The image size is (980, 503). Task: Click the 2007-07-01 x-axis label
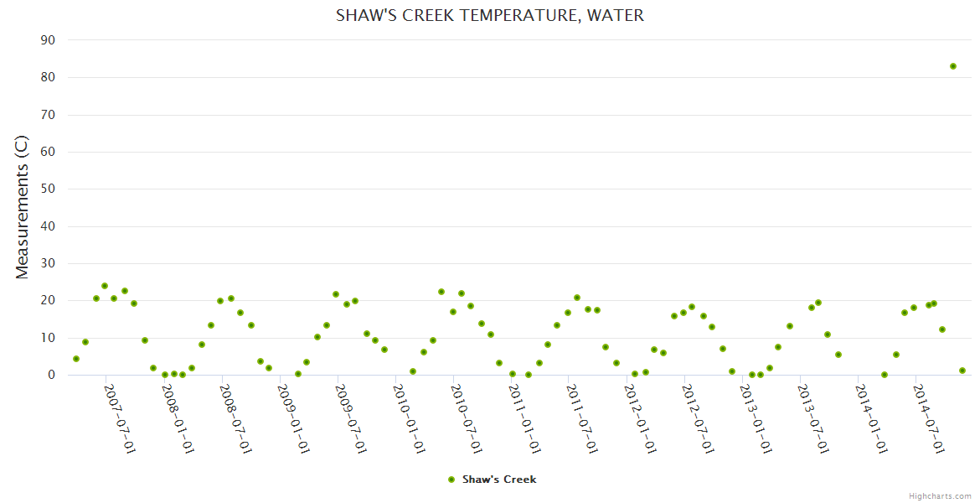pyautogui.click(x=119, y=418)
